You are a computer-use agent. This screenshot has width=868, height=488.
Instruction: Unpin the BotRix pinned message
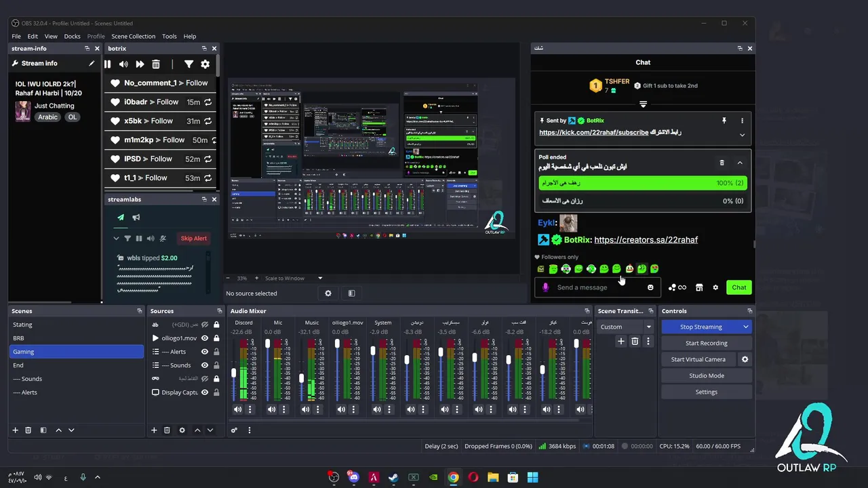coord(724,121)
